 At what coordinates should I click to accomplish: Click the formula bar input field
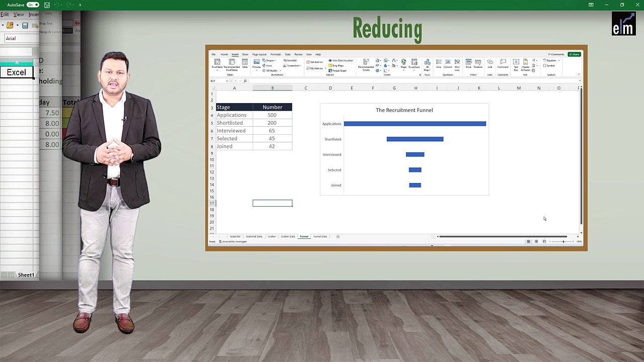point(413,80)
